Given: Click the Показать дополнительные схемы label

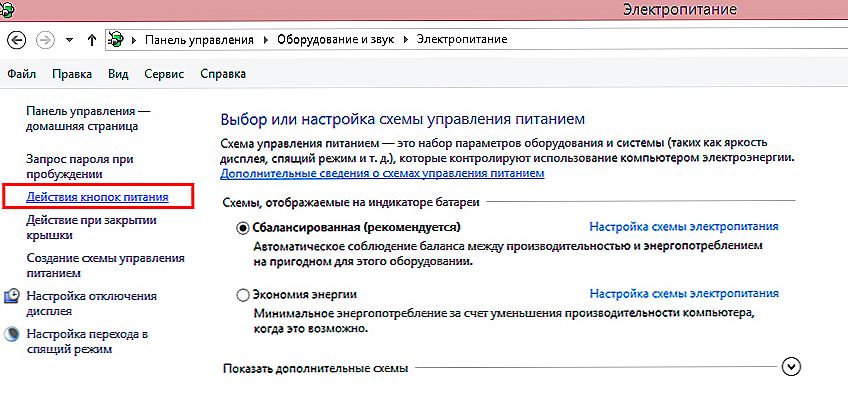Looking at the screenshot, I should [x=315, y=368].
